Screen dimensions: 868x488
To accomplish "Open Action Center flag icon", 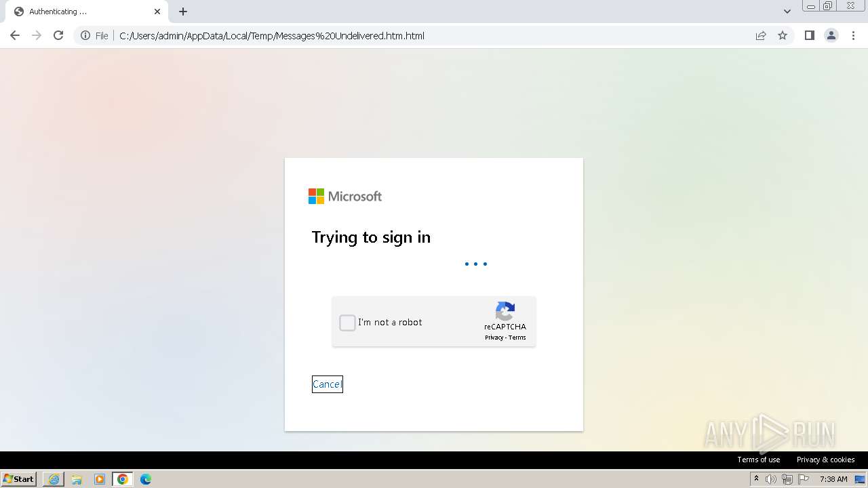I will click(804, 479).
